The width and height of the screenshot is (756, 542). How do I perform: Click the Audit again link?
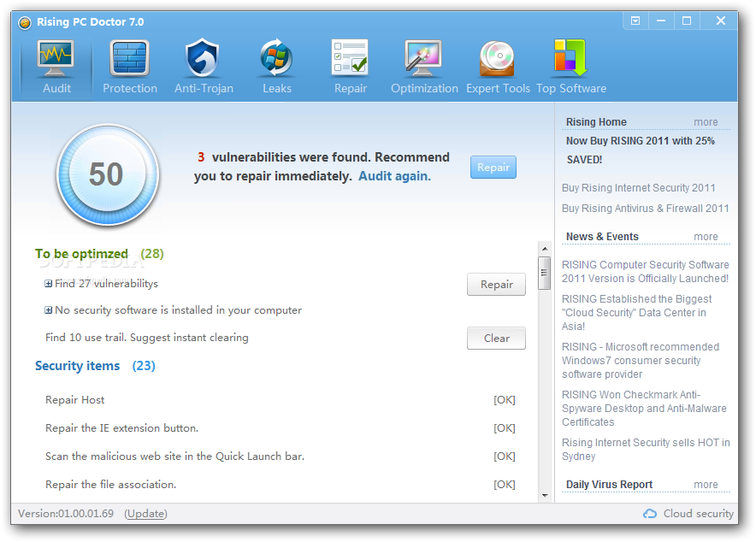coord(394,176)
